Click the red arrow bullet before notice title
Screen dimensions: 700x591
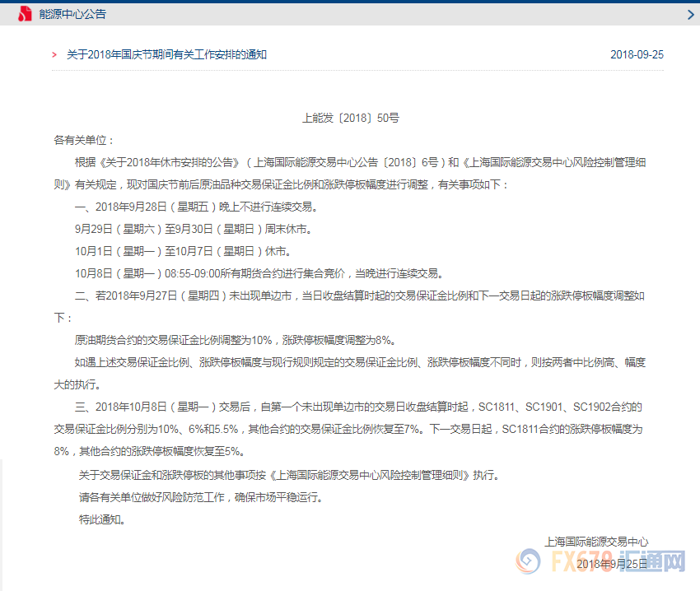[x=54, y=55]
